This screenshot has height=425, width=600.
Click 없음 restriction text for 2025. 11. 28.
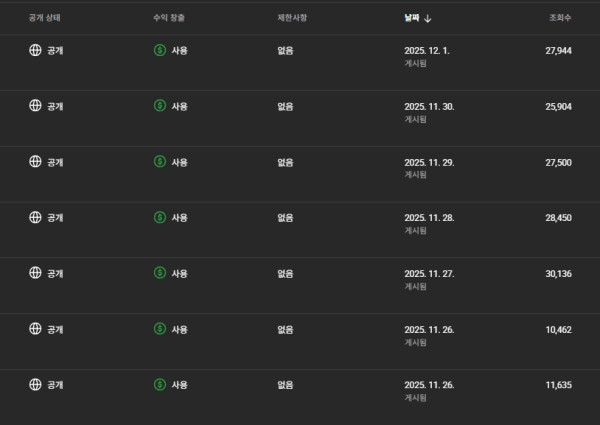[x=285, y=217]
